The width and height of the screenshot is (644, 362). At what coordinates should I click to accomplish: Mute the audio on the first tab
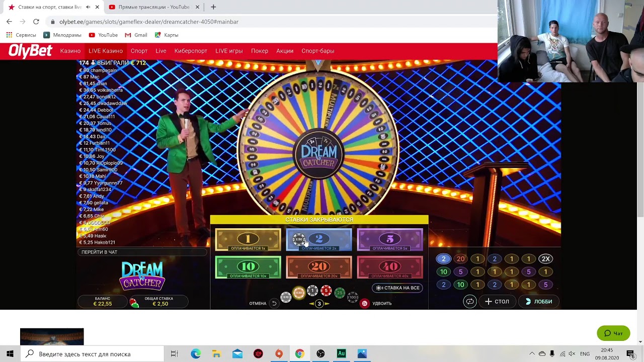[x=88, y=7]
